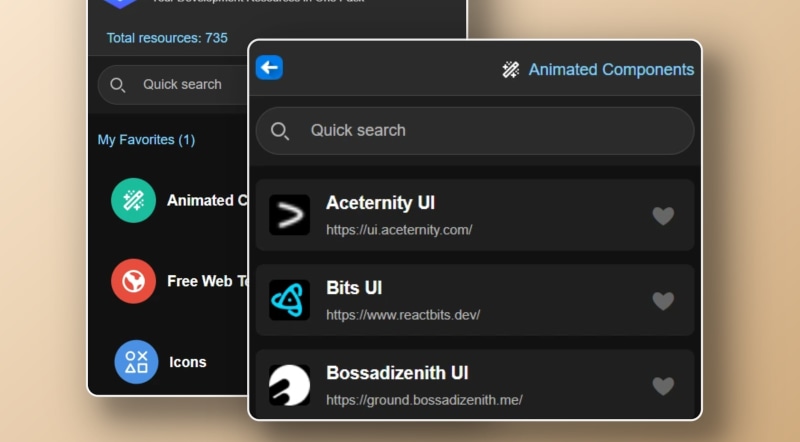Click the magic wand icon beside Animated Components
The height and width of the screenshot is (442, 800).
pos(510,69)
